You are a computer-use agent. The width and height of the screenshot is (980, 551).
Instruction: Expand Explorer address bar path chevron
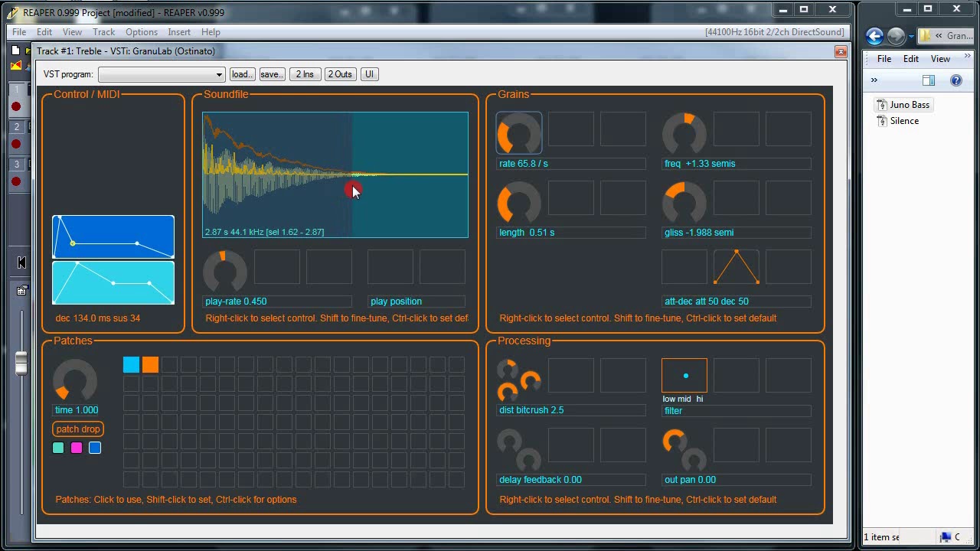point(938,36)
